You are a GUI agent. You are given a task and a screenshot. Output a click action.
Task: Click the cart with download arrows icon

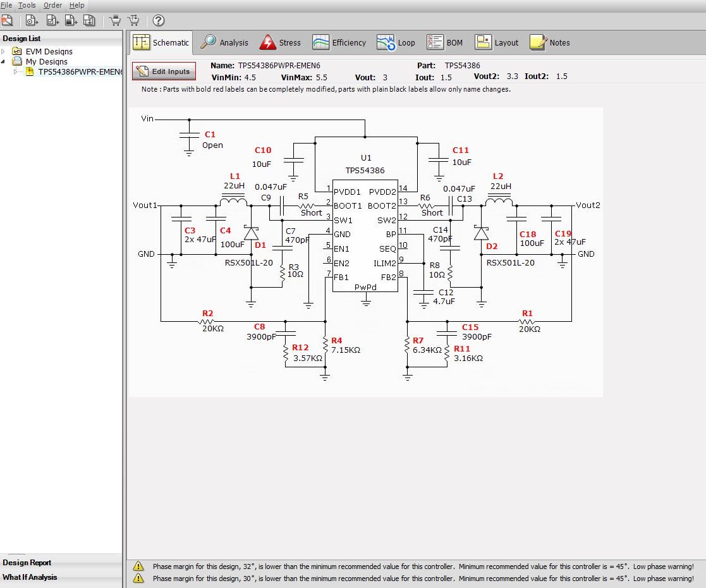tap(134, 21)
